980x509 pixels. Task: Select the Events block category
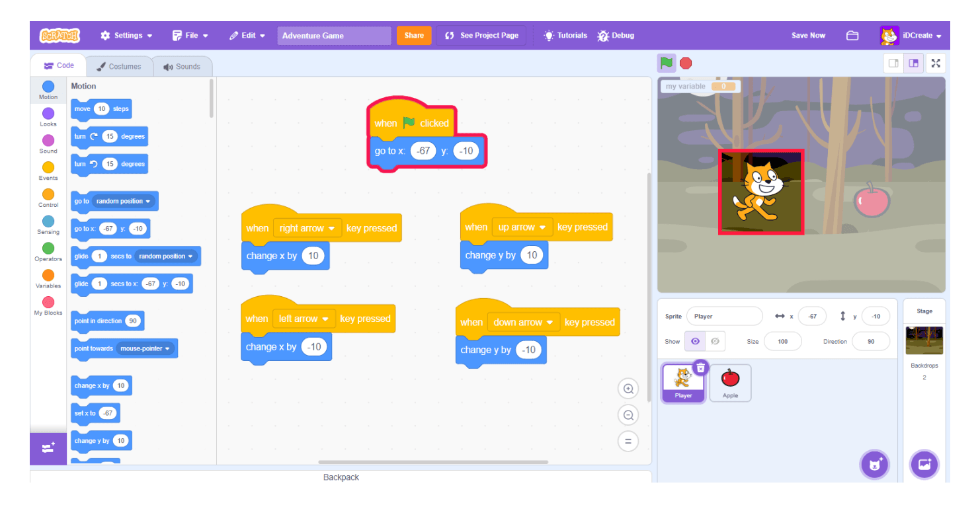pyautogui.click(x=48, y=172)
